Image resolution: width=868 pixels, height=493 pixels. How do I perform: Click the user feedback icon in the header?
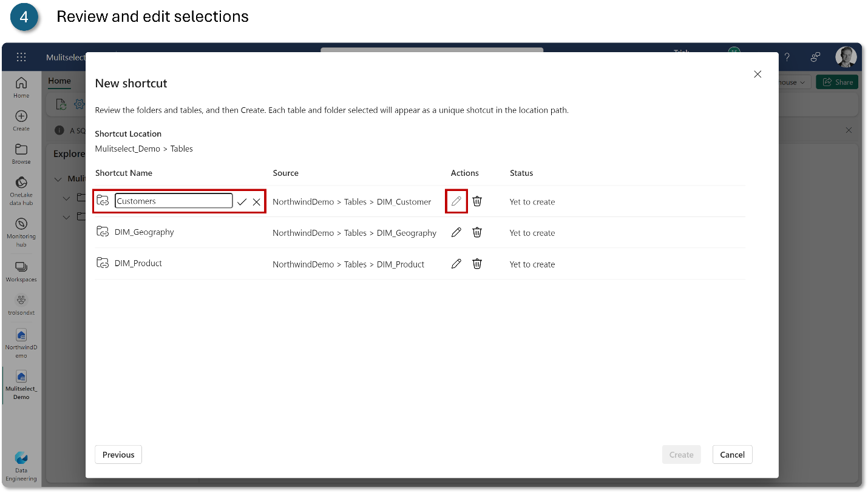point(815,56)
